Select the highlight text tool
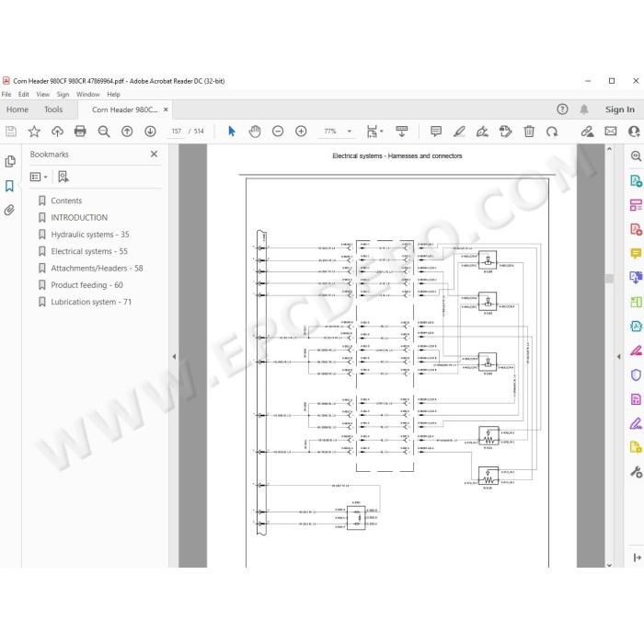644x644 pixels. point(459,132)
